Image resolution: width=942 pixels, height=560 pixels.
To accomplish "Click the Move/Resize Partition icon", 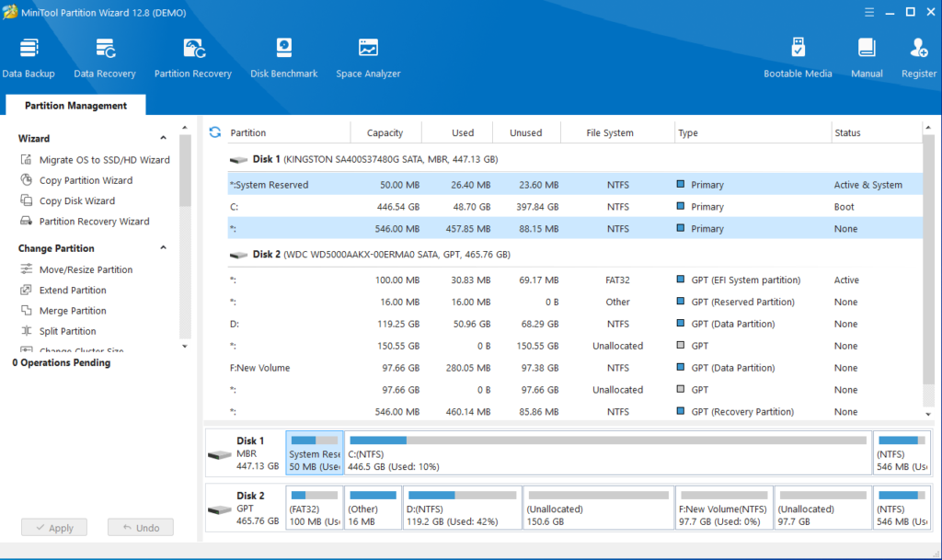I will click(x=26, y=269).
